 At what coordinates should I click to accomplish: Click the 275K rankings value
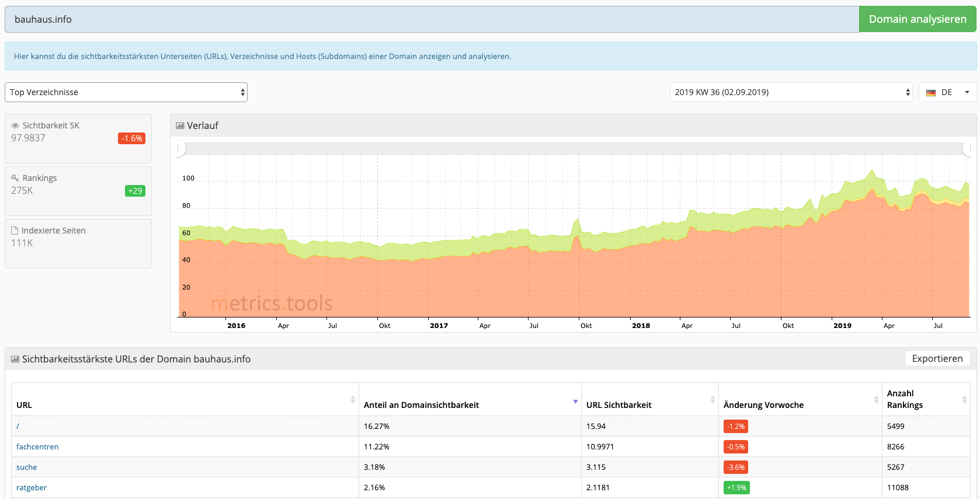pos(22,191)
